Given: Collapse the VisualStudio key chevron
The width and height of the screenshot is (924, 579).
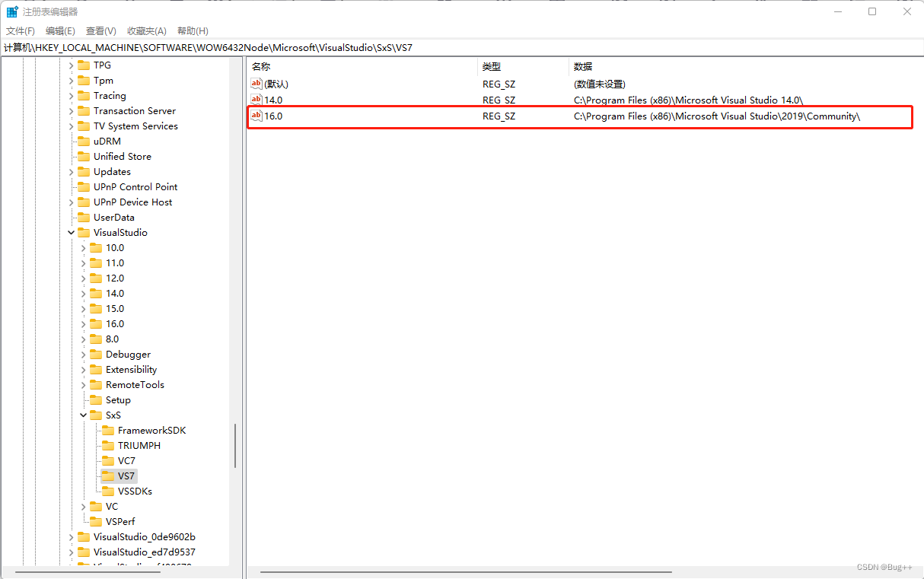Looking at the screenshot, I should pyautogui.click(x=72, y=233).
